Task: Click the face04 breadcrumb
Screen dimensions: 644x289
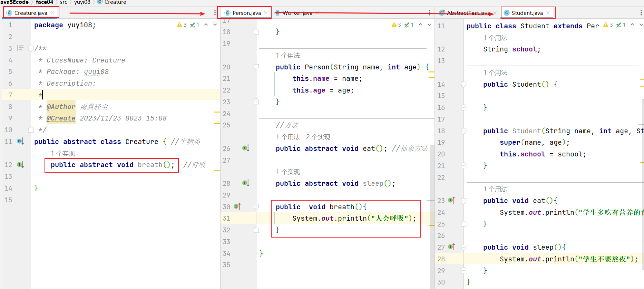Action: click(45, 2)
